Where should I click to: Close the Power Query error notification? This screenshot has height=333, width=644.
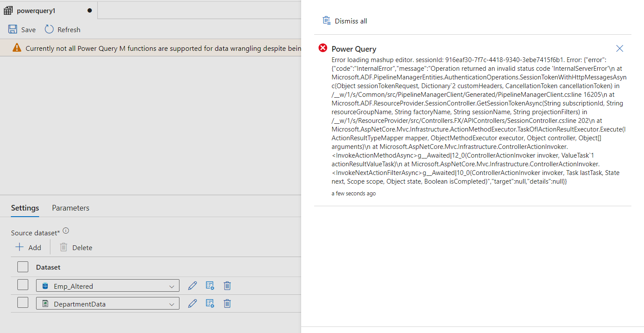pos(620,48)
